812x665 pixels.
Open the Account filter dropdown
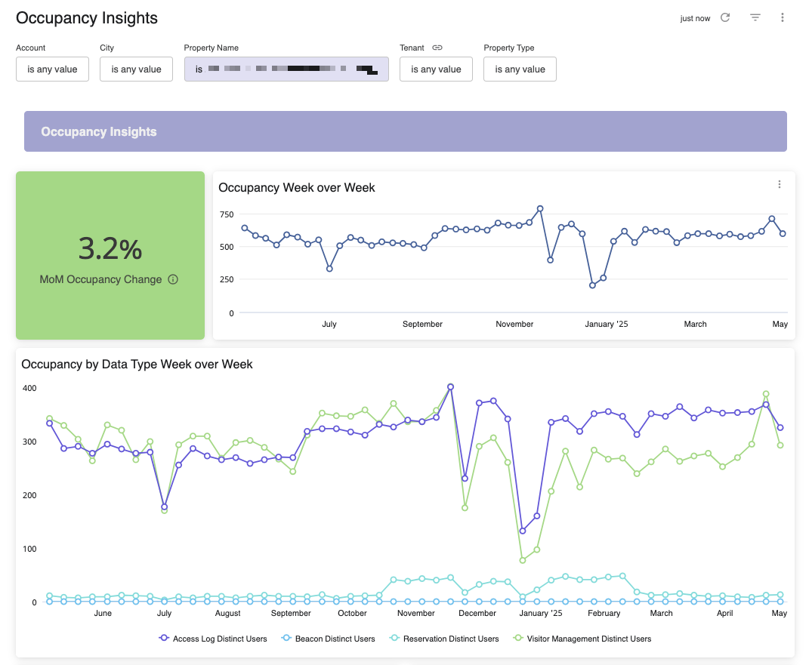click(52, 69)
